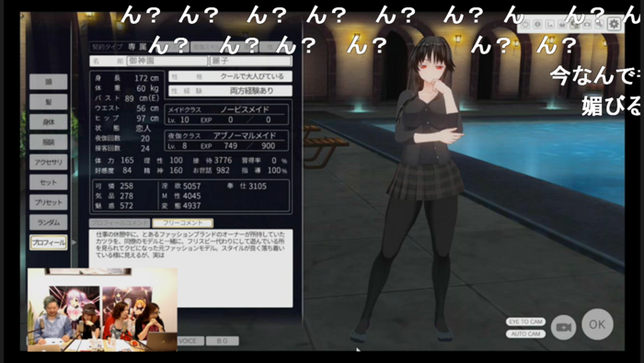The image size is (644, 363).
Task: Open the experience field 両方経験あり
Action: pos(230,91)
